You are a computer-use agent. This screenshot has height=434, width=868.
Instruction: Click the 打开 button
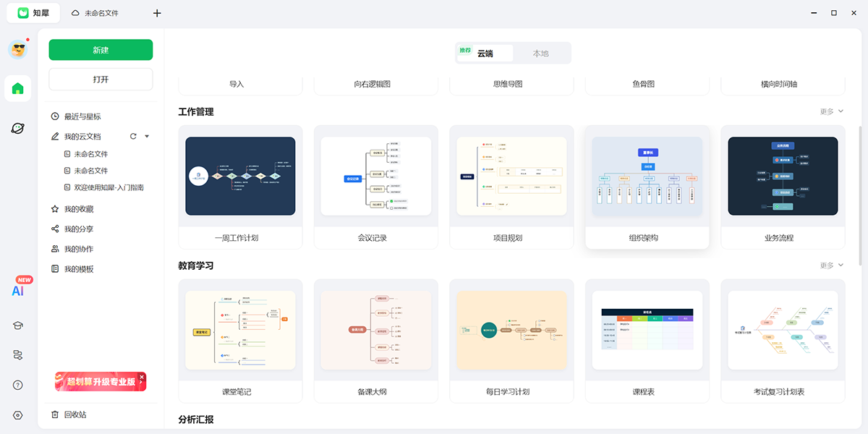[x=101, y=78]
